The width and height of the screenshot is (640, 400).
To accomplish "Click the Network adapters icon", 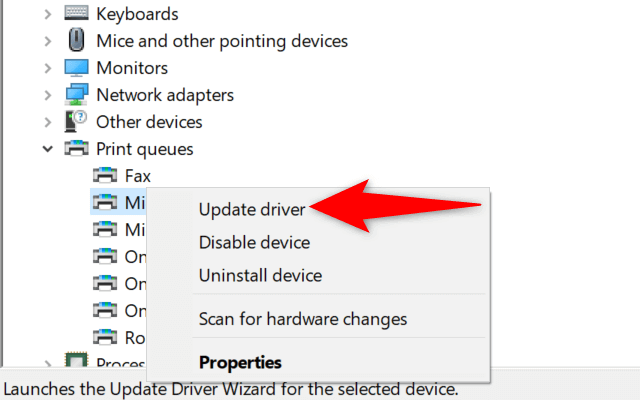I will 76,95.
